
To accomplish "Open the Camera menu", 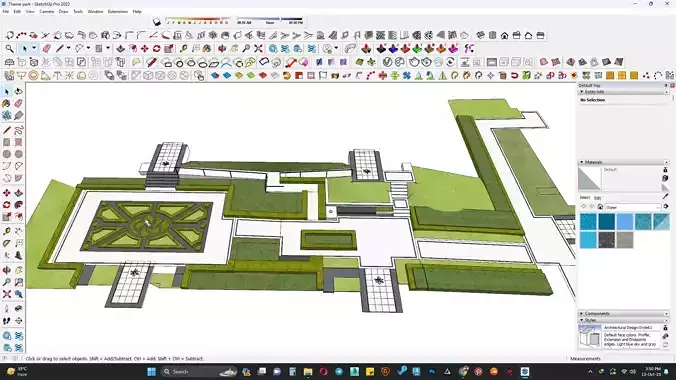I will coord(47,12).
